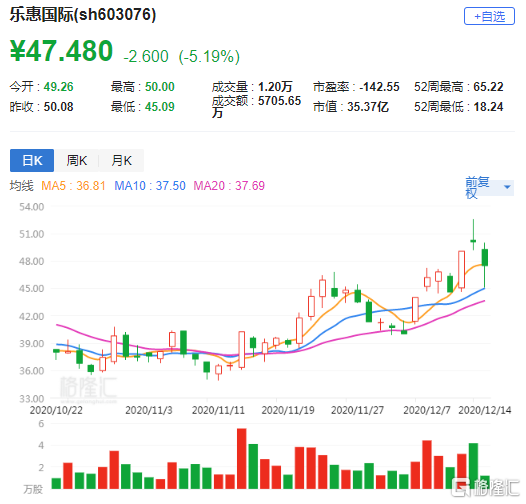Click the 昨收 value 50.08
The width and height of the screenshot is (526, 504).
(x=58, y=107)
